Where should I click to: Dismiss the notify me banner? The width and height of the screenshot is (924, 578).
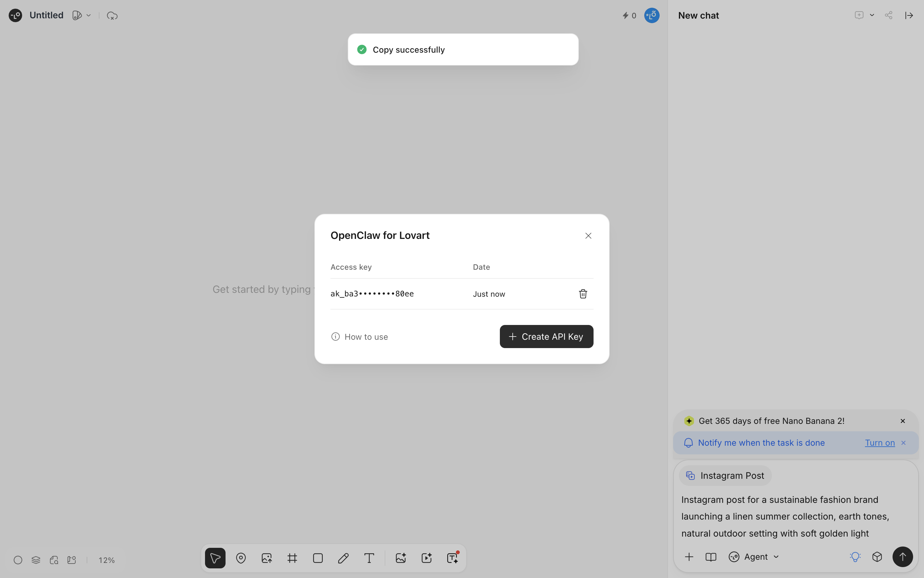903,443
